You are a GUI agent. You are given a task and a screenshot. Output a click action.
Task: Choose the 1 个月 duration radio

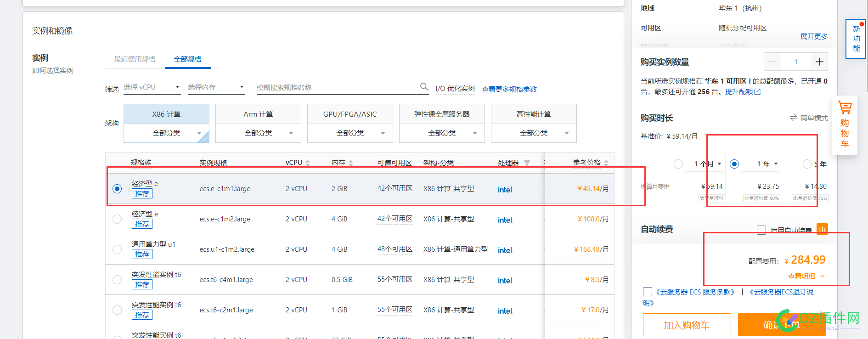(678, 164)
